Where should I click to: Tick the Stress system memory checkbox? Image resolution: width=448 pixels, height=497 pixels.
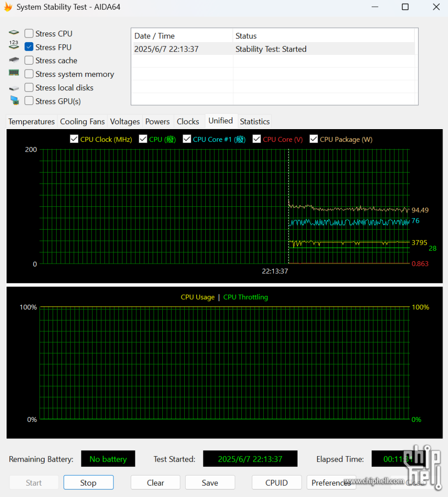click(x=29, y=74)
